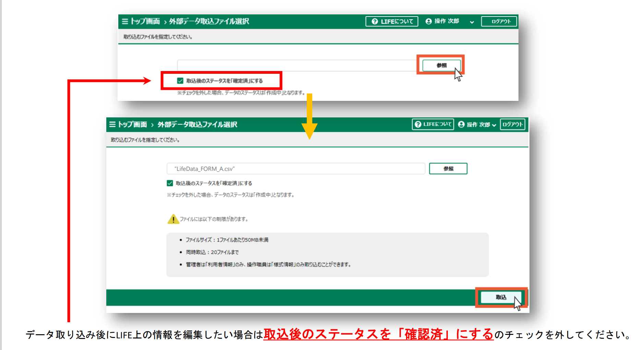Screen dimensions: 644x350
Task: Click the question mark icon in lower LIFEについて
Action: [x=418, y=124]
